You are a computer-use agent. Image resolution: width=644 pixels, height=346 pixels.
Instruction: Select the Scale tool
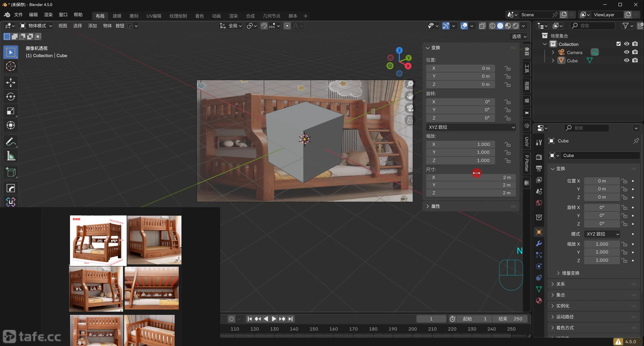pyautogui.click(x=11, y=111)
